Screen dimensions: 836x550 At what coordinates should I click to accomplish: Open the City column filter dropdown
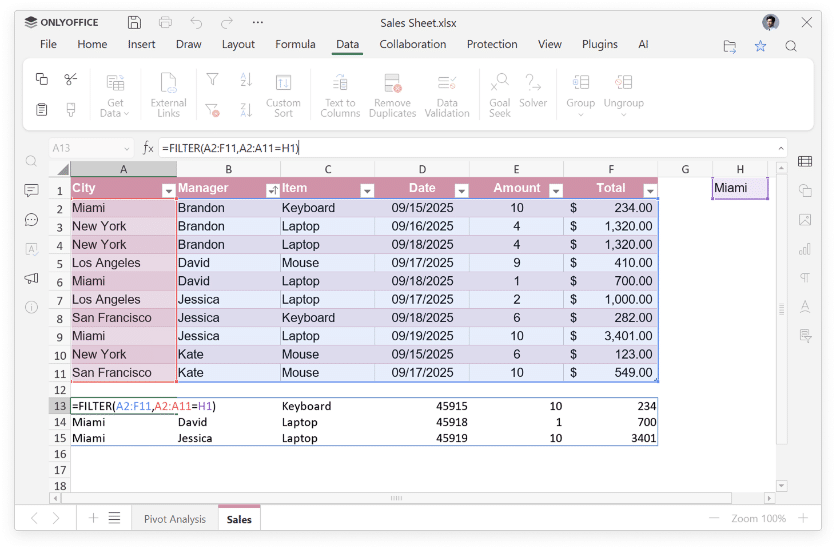pyautogui.click(x=167, y=190)
